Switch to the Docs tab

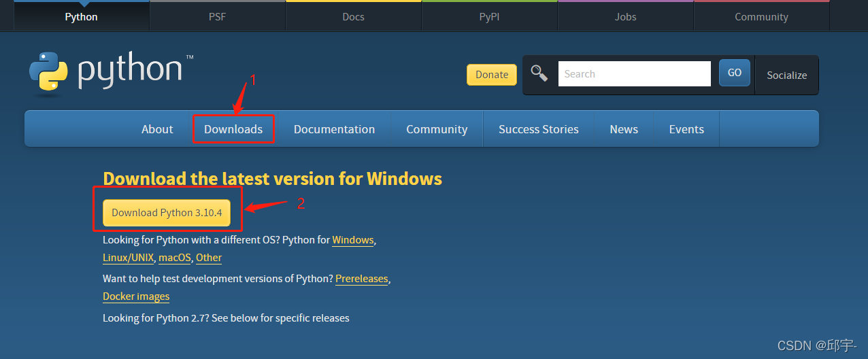[x=353, y=16]
